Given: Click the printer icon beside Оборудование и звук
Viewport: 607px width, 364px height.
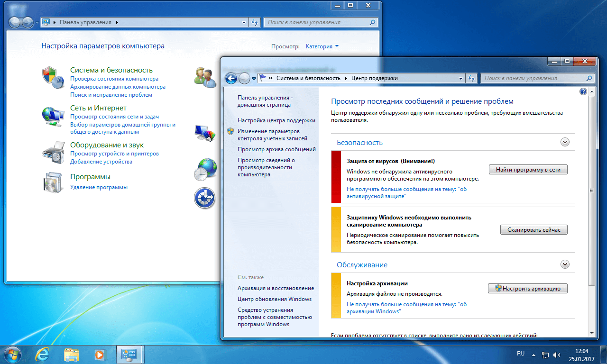Looking at the screenshot, I should [52, 152].
